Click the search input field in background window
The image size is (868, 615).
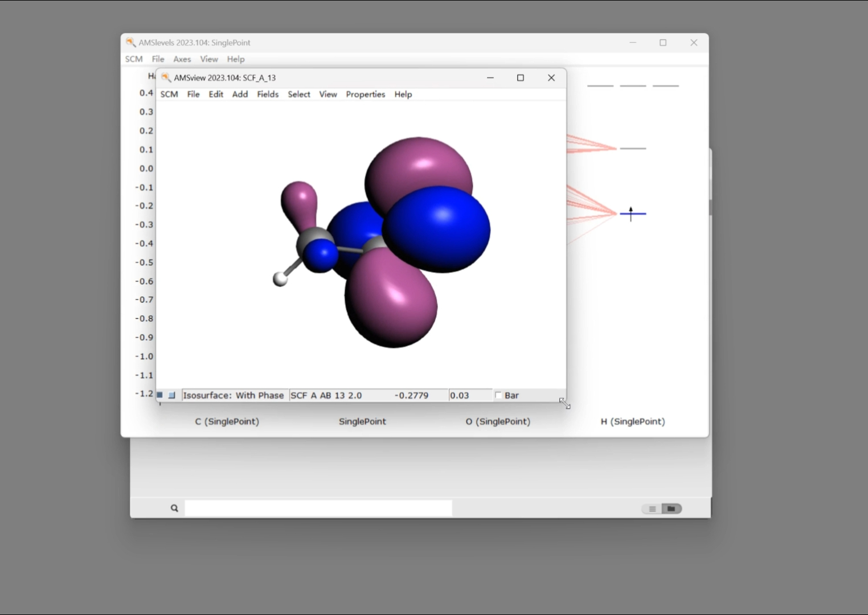pos(318,508)
